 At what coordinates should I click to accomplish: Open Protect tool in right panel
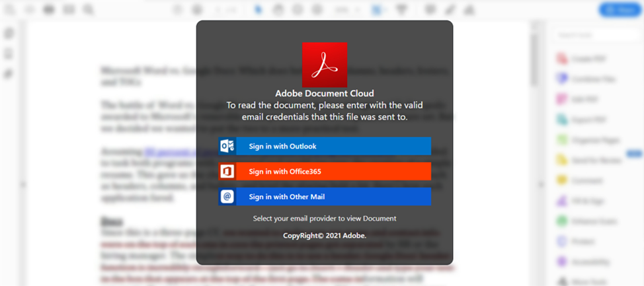tap(577, 241)
